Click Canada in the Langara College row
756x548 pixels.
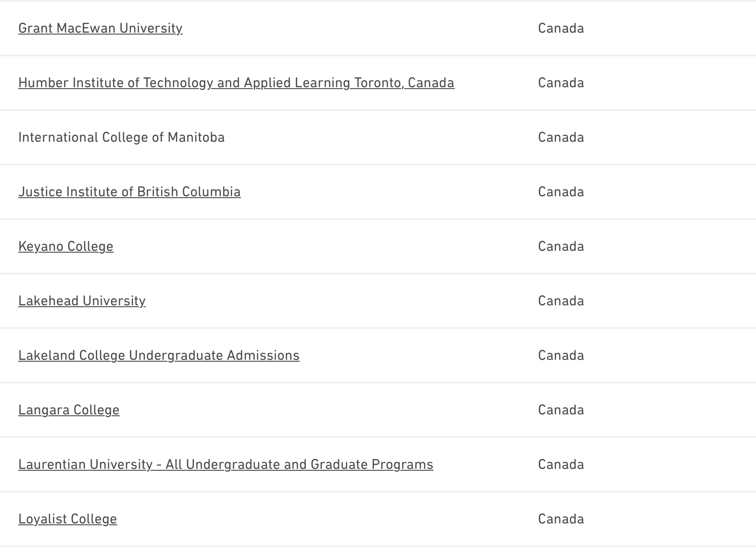tap(561, 410)
